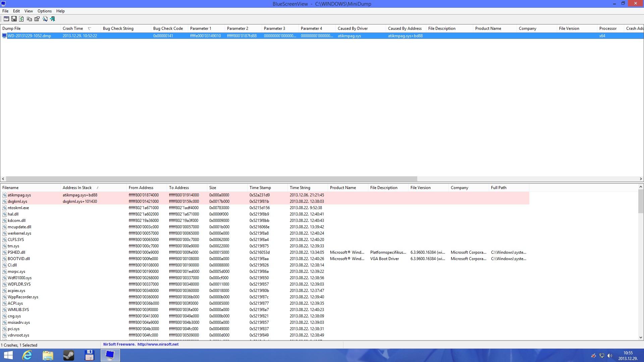Open File Explorer from the taskbar
Image resolution: width=644 pixels, height=362 pixels.
coord(48,355)
